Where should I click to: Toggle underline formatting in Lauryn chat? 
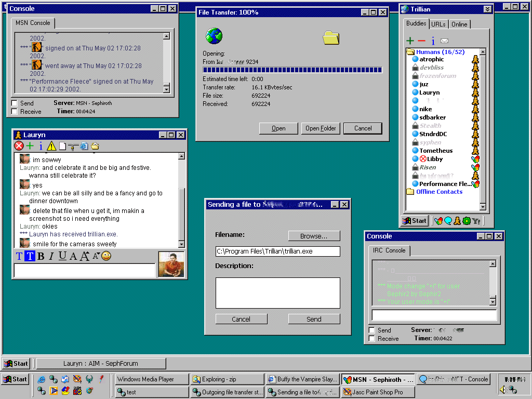pos(62,256)
